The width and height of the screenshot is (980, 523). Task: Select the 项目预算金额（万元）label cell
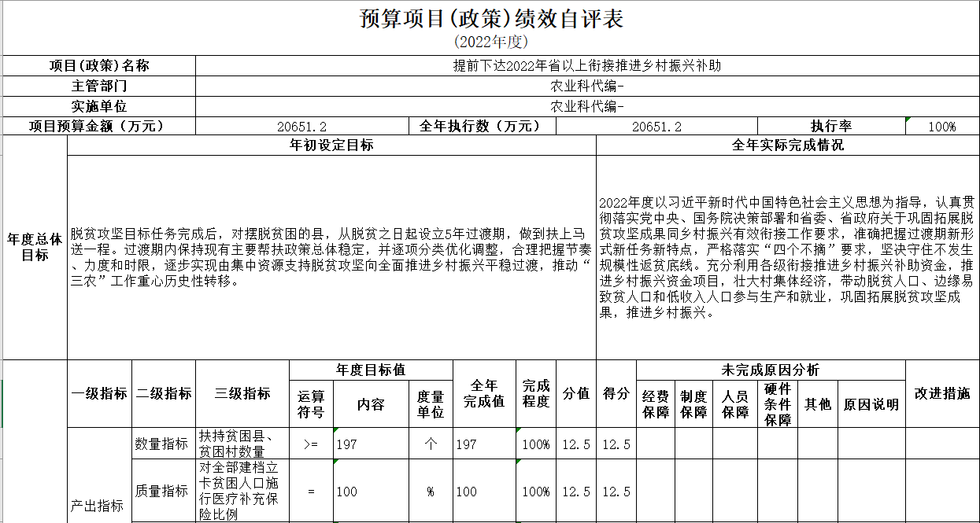pos(99,126)
